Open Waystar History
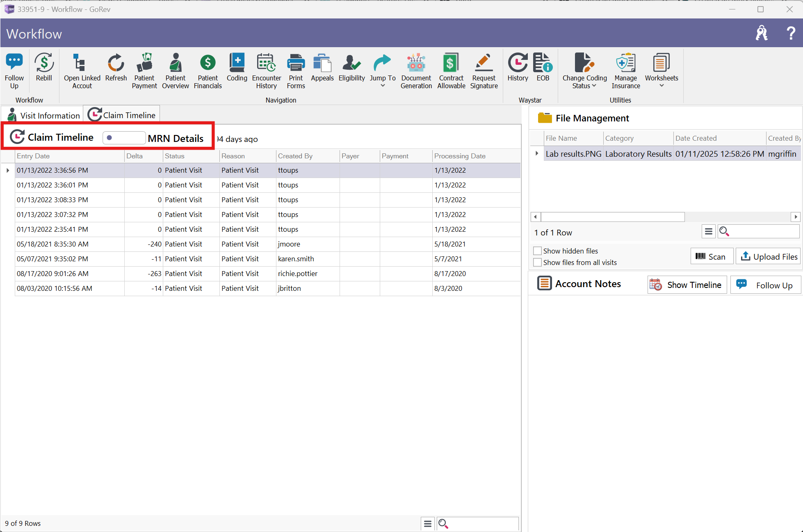This screenshot has width=803, height=532. pyautogui.click(x=518, y=67)
